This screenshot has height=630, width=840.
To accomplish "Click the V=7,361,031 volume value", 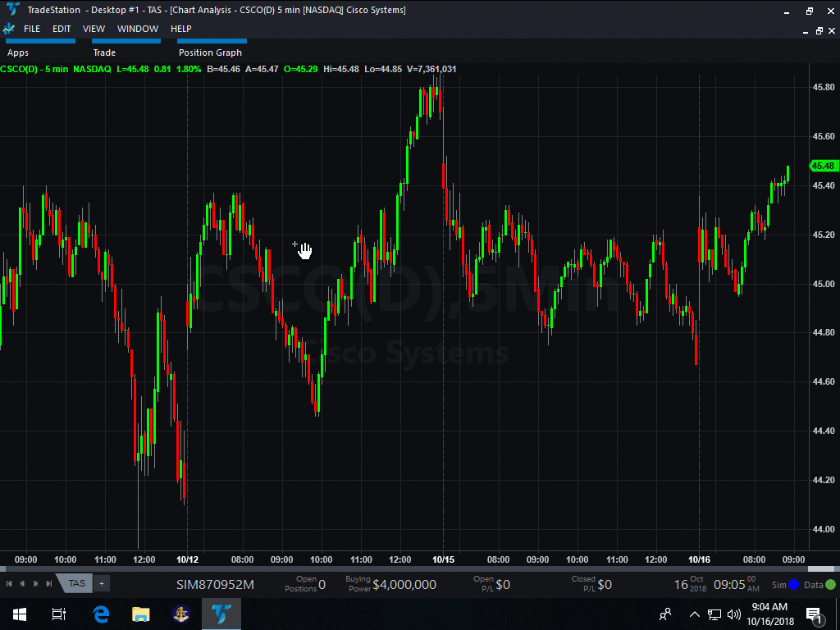I will point(431,69).
